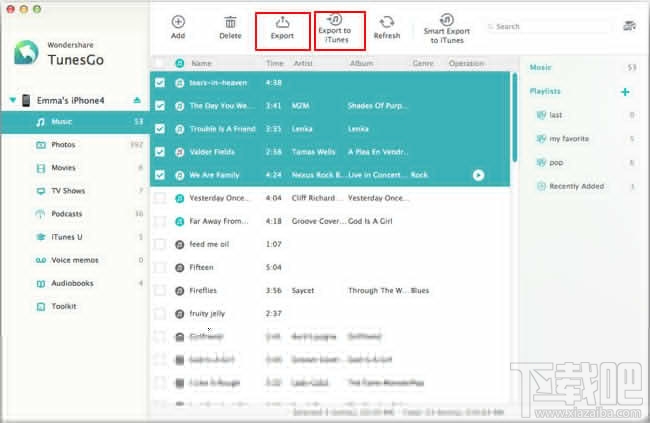The image size is (650, 423).
Task: Check the Fifteen song checkbox
Action: (160, 267)
